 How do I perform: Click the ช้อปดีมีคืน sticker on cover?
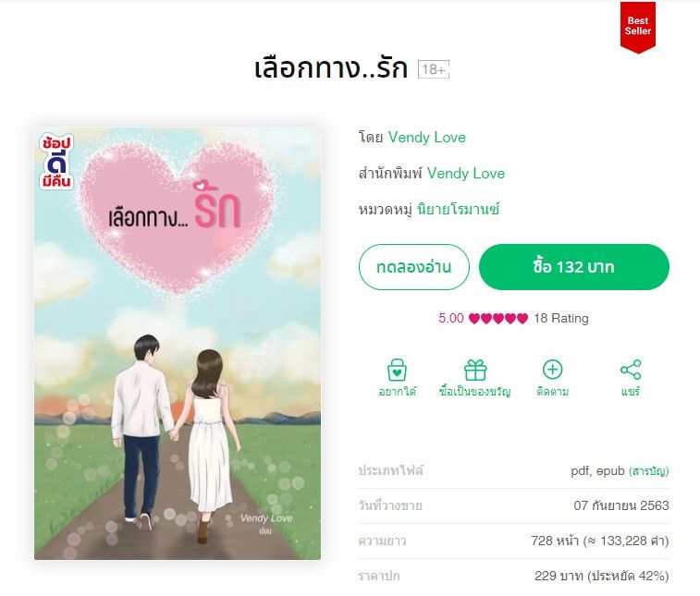(x=56, y=161)
